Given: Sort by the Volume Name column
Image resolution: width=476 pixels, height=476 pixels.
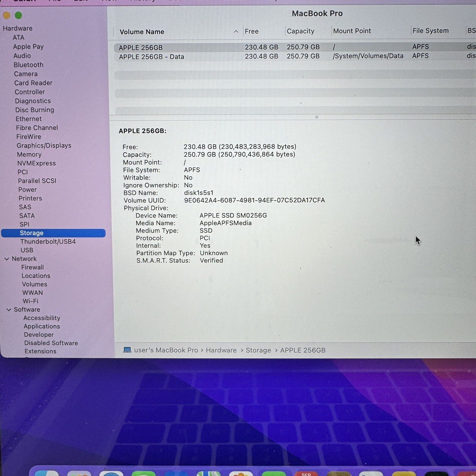Looking at the screenshot, I should 142,32.
